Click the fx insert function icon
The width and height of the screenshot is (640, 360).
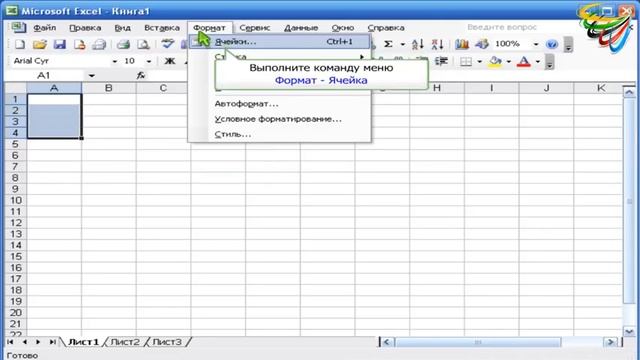[x=141, y=76]
